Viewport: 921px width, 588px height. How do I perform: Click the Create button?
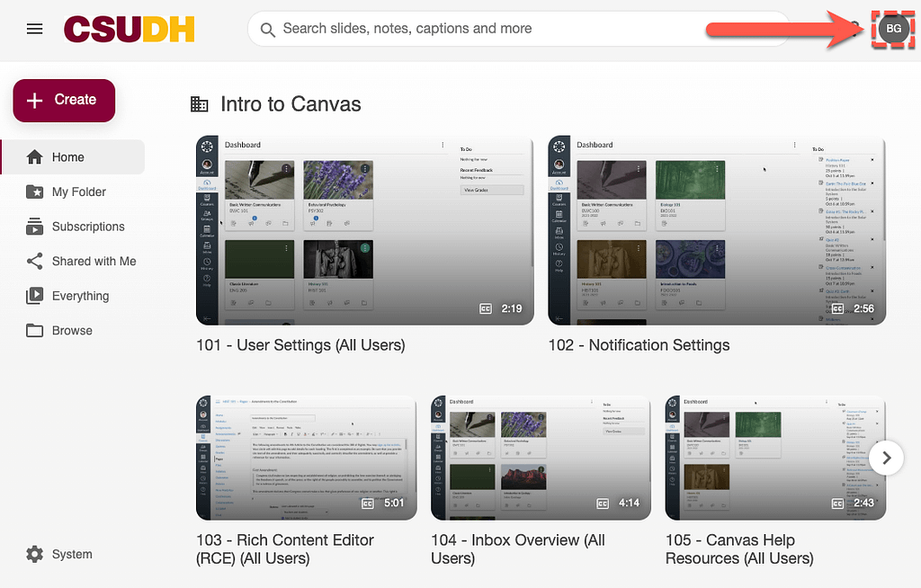(64, 101)
